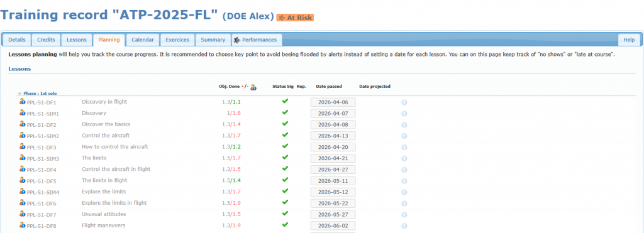Click the lesson icon for PPL-S1-DF1
The width and height of the screenshot is (644, 233).
click(22, 102)
